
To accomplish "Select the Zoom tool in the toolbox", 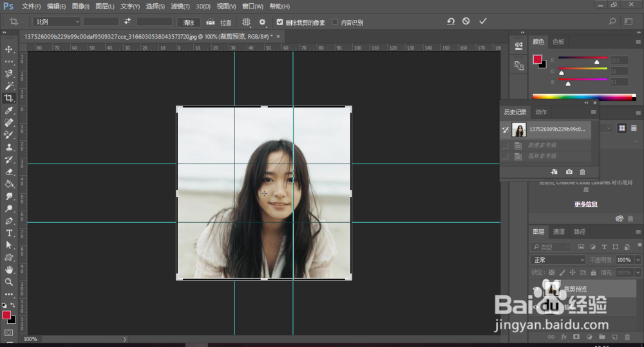I will pyautogui.click(x=9, y=282).
